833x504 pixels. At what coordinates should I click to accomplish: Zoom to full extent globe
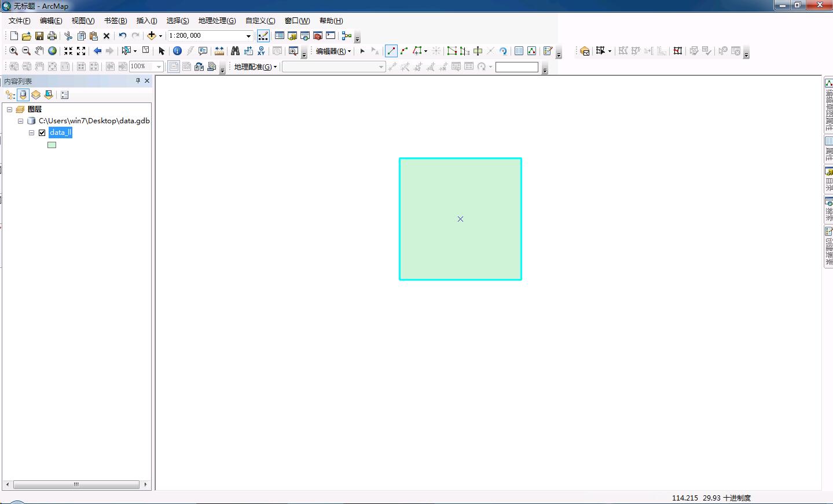point(52,51)
